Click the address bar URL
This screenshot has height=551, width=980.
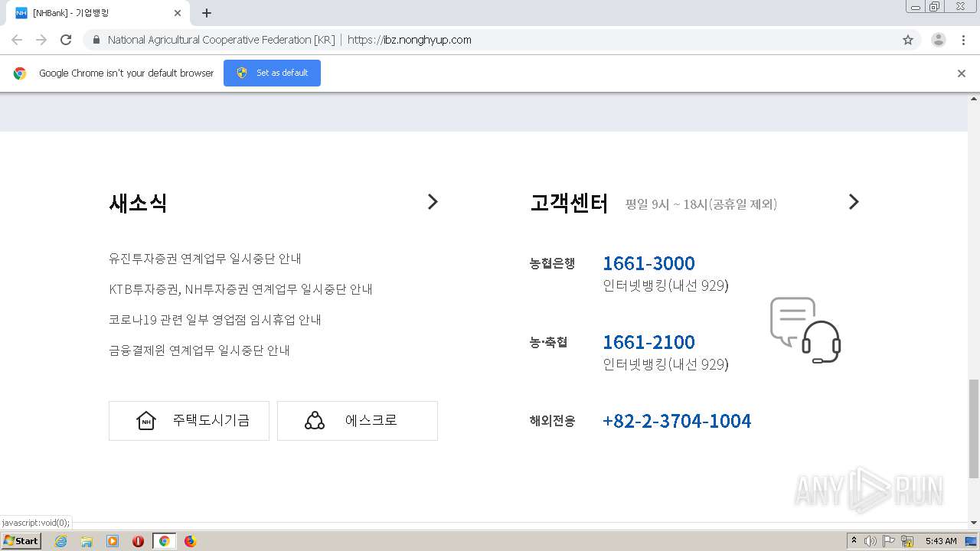point(410,40)
